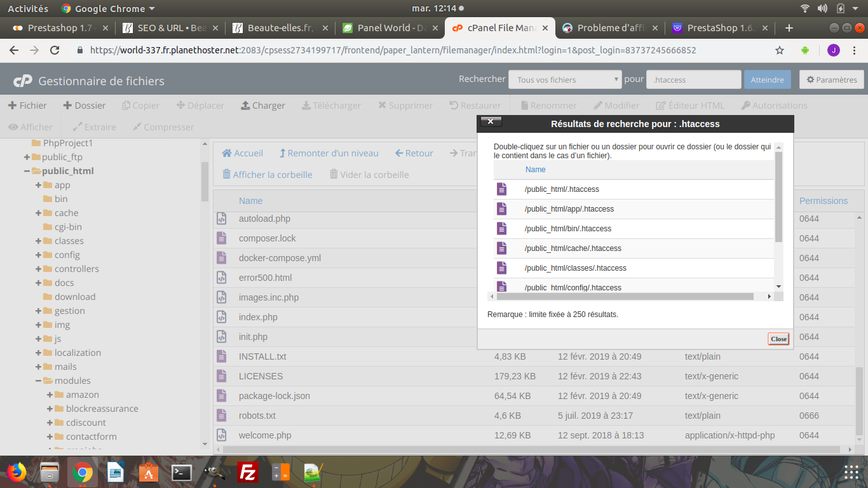Open the Paramètres settings button
This screenshot has height=488, width=868.
coord(832,79)
